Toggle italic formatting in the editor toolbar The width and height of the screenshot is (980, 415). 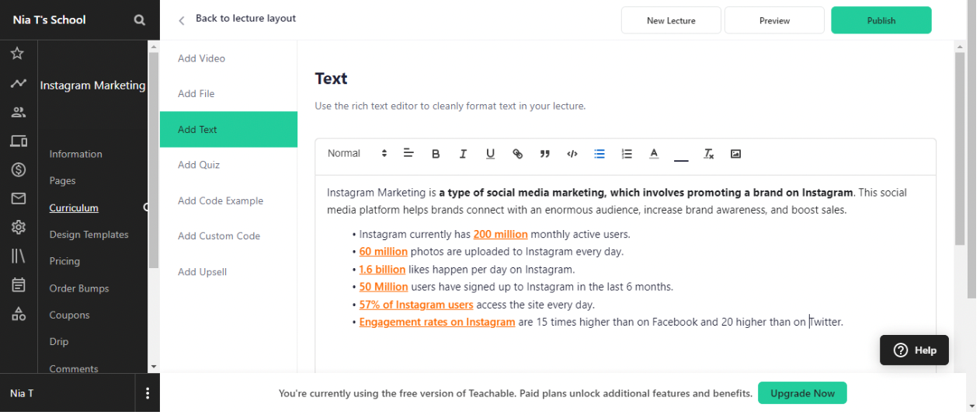463,154
